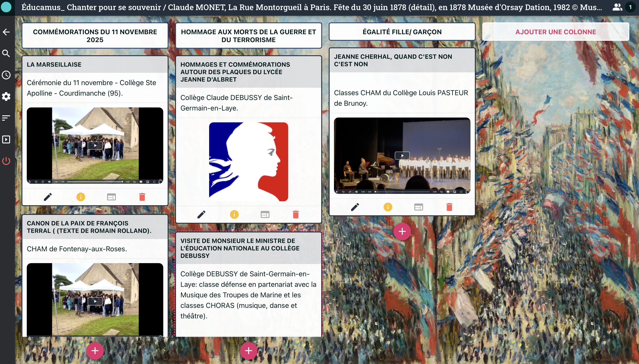639x364 pixels.
Task: Click Ajouter une colonne button
Action: pos(555,32)
